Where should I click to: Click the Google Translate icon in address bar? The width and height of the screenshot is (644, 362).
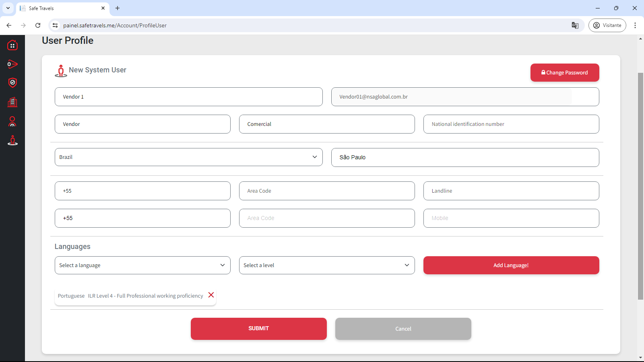click(x=575, y=25)
